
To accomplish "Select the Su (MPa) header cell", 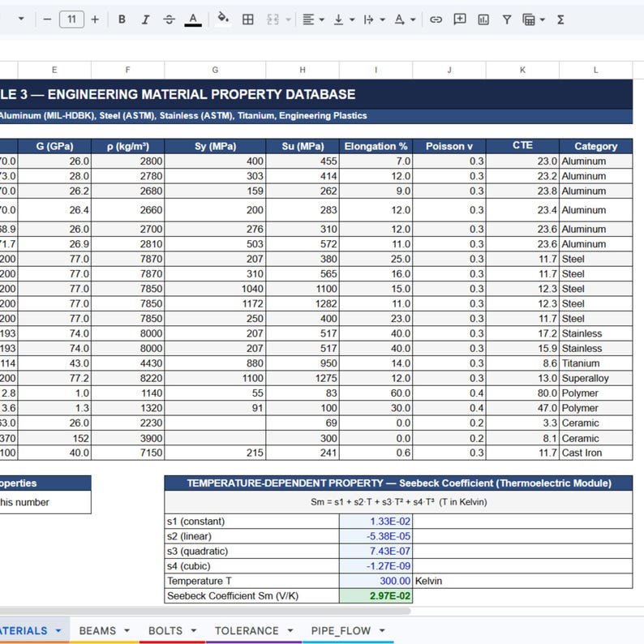I will (303, 146).
